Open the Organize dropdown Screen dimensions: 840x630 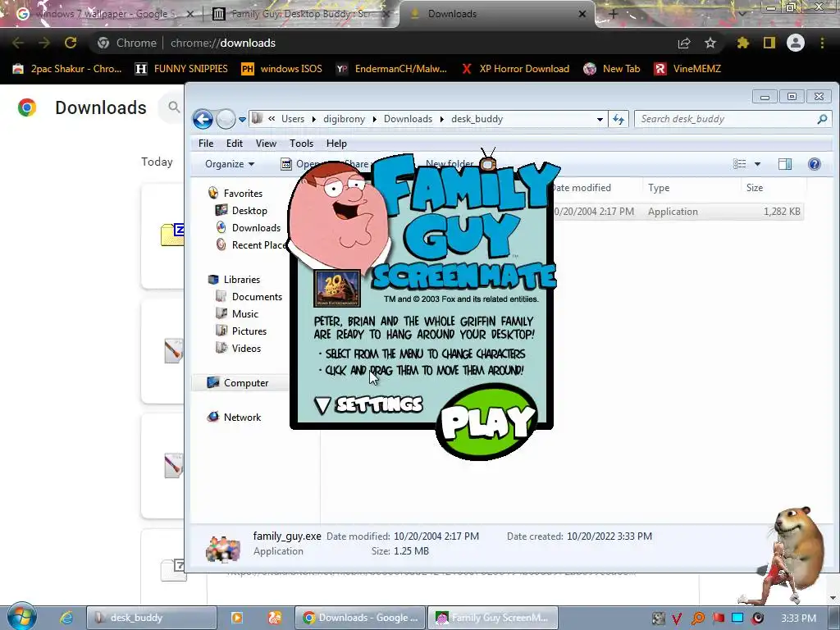pyautogui.click(x=230, y=164)
